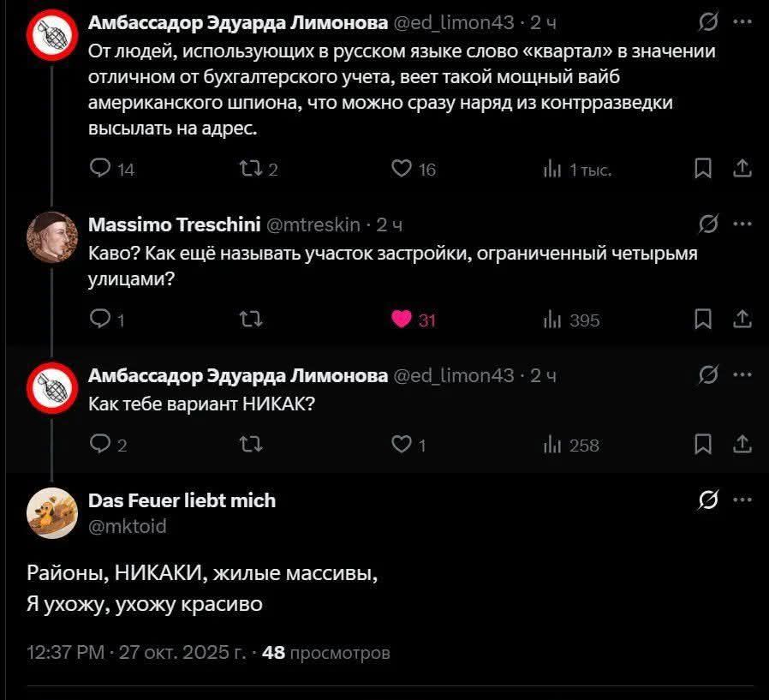
Task: Open more options for Massimo's reply
Action: [x=742, y=224]
